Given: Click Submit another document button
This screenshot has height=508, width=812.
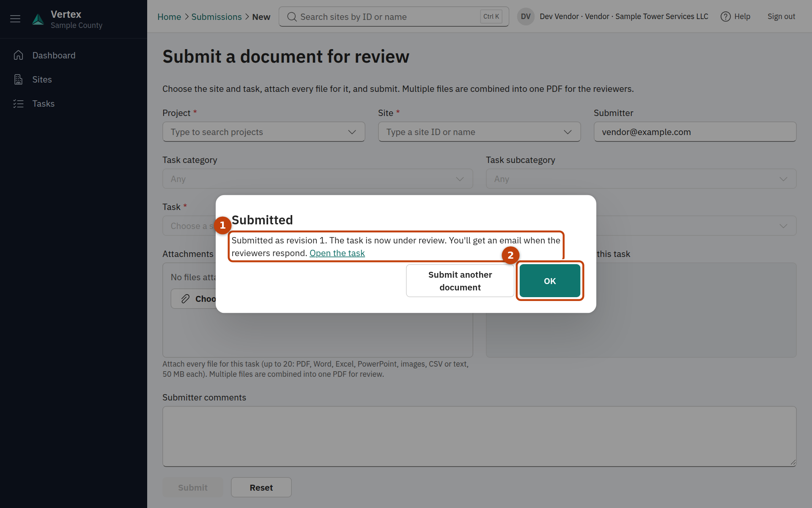Looking at the screenshot, I should click(460, 281).
